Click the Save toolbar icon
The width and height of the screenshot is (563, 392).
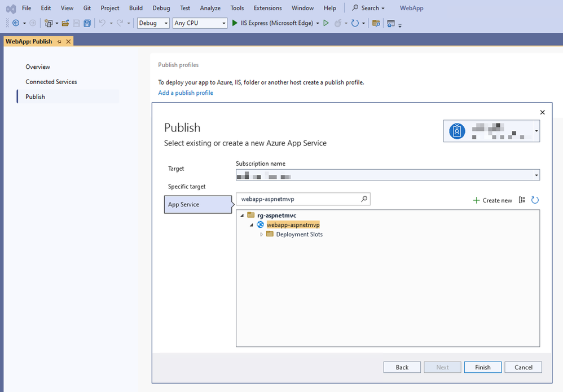pyautogui.click(x=76, y=23)
